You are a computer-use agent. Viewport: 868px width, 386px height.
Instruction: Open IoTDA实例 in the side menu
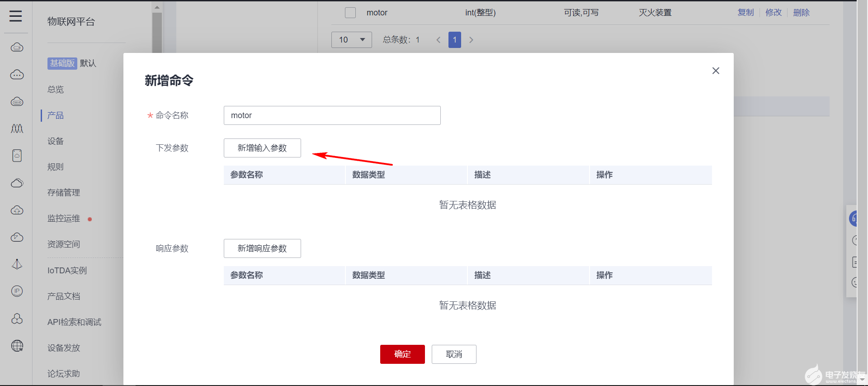67,271
